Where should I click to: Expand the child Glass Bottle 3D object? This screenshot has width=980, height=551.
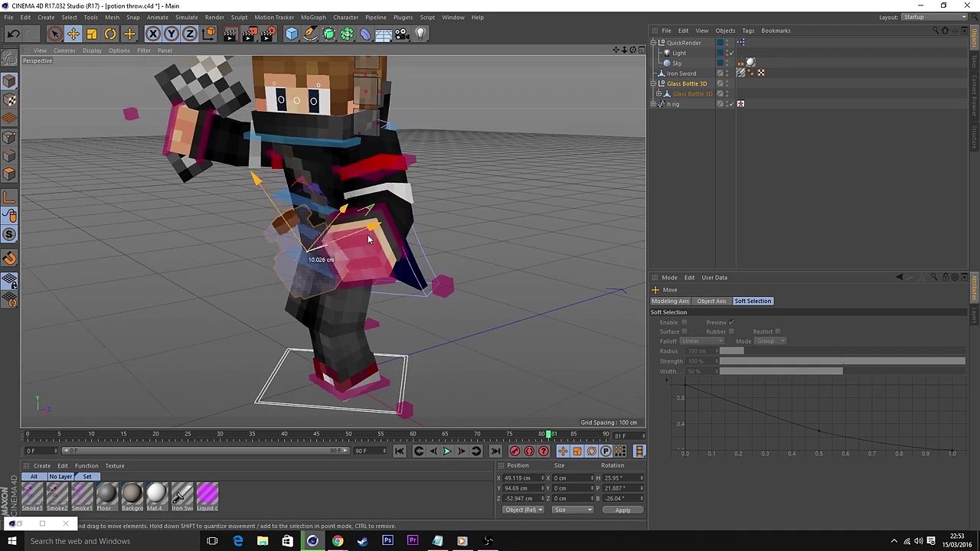658,94
